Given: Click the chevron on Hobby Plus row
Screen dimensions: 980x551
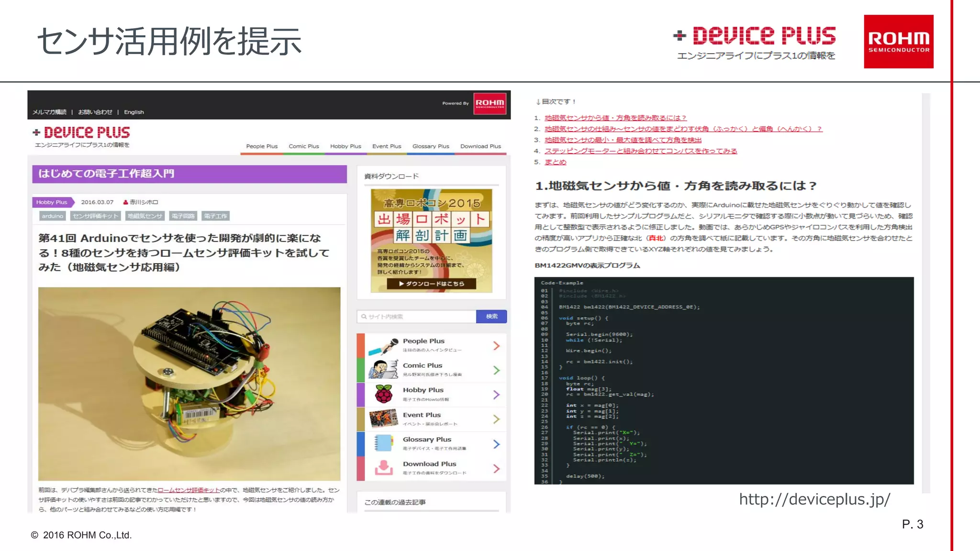Looking at the screenshot, I should point(497,395).
